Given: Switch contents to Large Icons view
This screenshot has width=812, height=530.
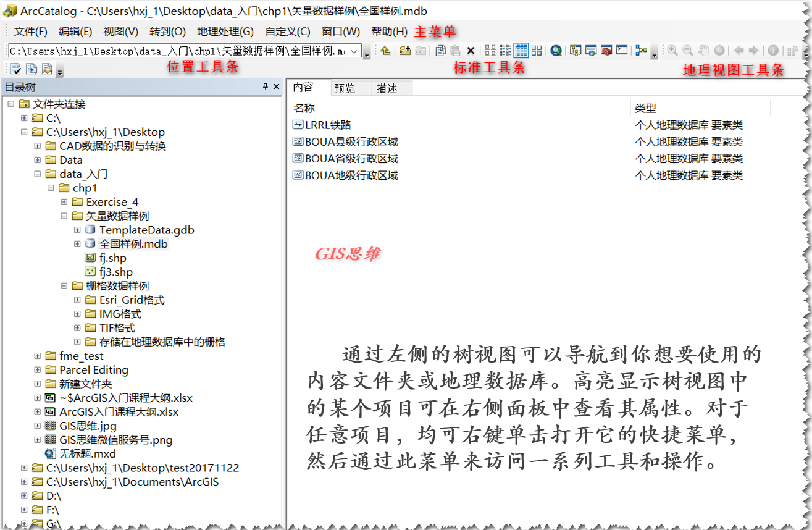Looking at the screenshot, I should [x=490, y=51].
